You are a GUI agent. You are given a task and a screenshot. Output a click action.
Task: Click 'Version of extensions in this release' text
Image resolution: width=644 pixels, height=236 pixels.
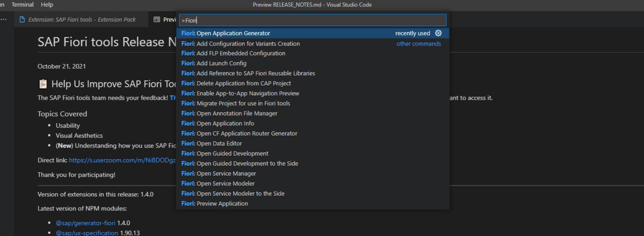coord(95,194)
